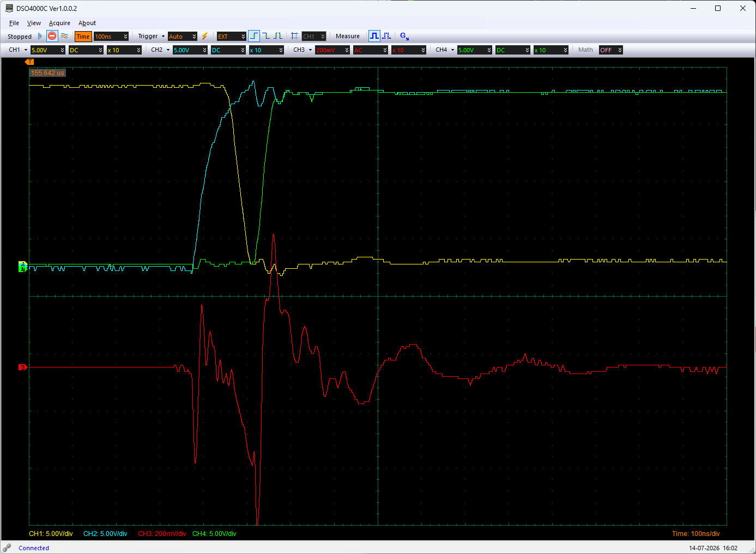This screenshot has height=554, width=756.
Task: Open CH4 DC coupling dropdown
Action: tap(513, 50)
